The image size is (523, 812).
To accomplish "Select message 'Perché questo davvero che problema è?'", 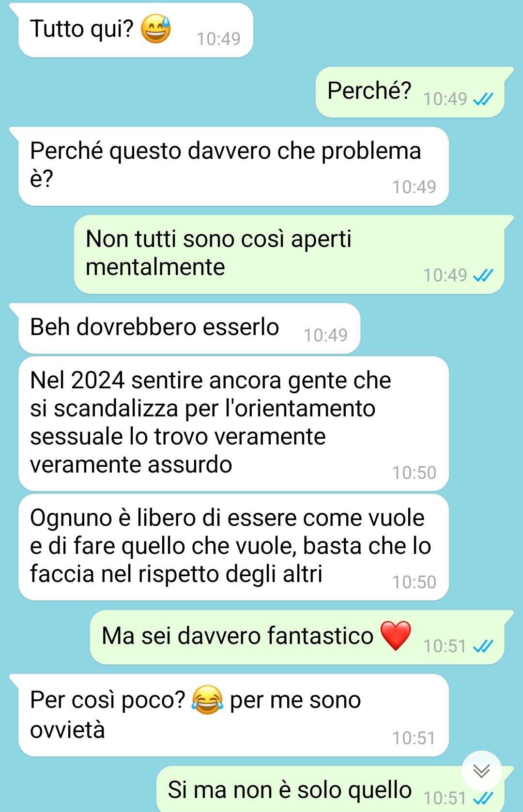I will pos(233,166).
